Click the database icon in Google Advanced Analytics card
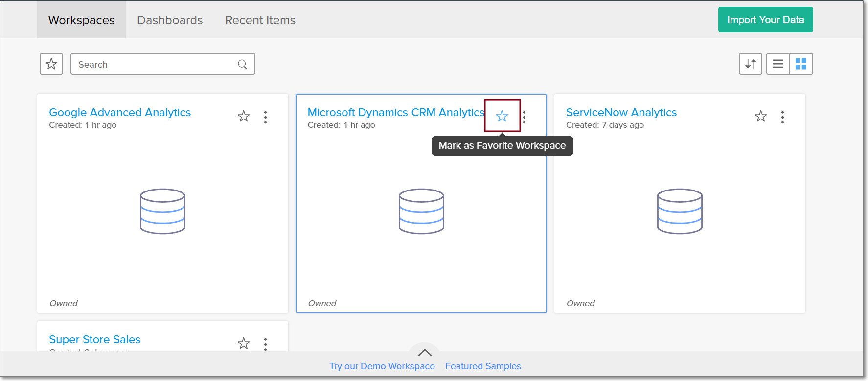Screen dimensions: 868x381 coord(162,211)
